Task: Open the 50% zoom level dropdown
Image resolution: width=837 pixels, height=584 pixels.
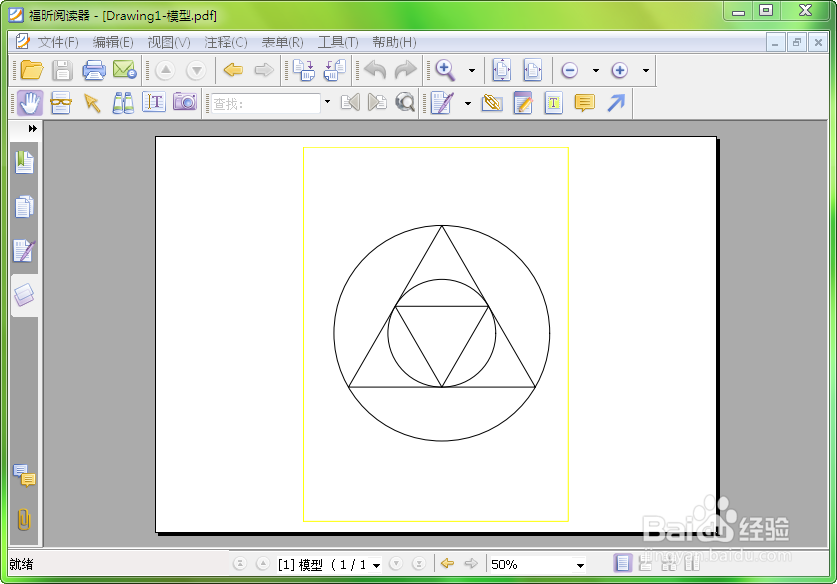Action: tap(580, 565)
